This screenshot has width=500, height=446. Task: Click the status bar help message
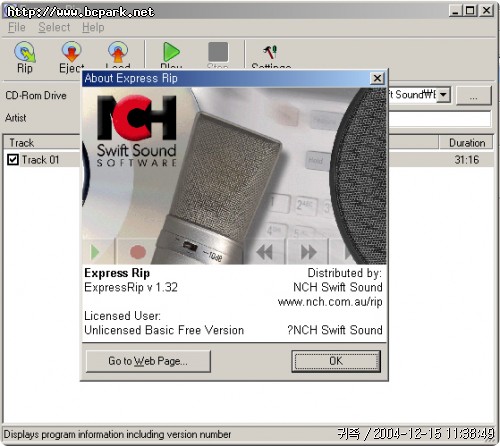(117, 434)
